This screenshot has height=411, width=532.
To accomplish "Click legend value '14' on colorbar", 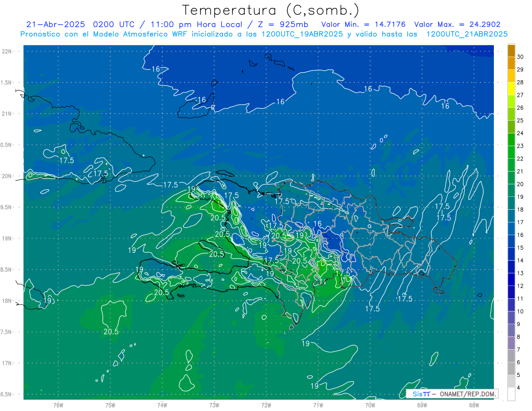I will 521,260.
